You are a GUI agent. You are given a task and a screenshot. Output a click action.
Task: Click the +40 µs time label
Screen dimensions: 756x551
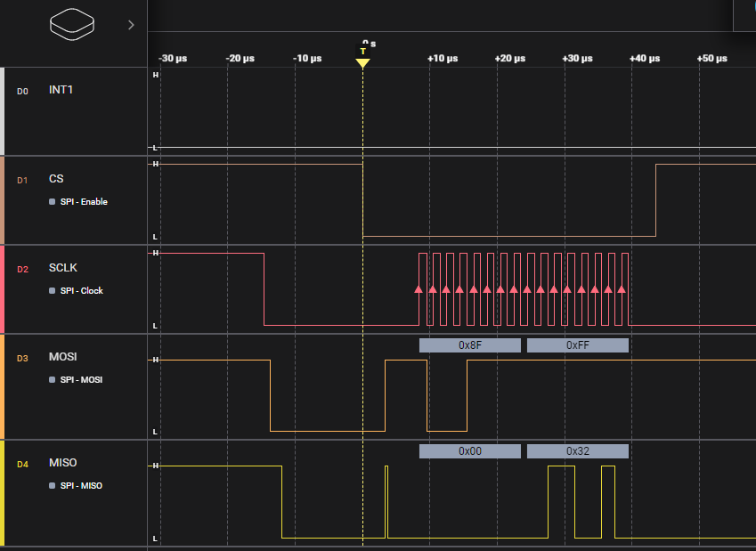click(x=645, y=59)
